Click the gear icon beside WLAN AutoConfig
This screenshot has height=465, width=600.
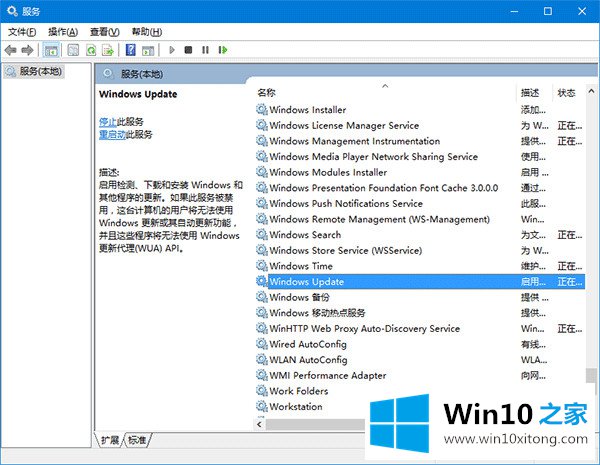click(262, 359)
